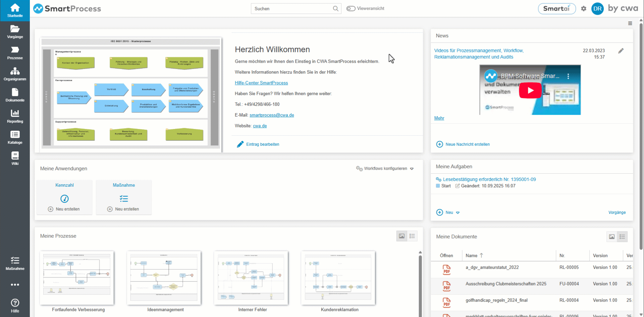Click the Maßnahme checklist icon
Image resolution: width=644 pixels, height=317 pixels.
click(x=124, y=199)
